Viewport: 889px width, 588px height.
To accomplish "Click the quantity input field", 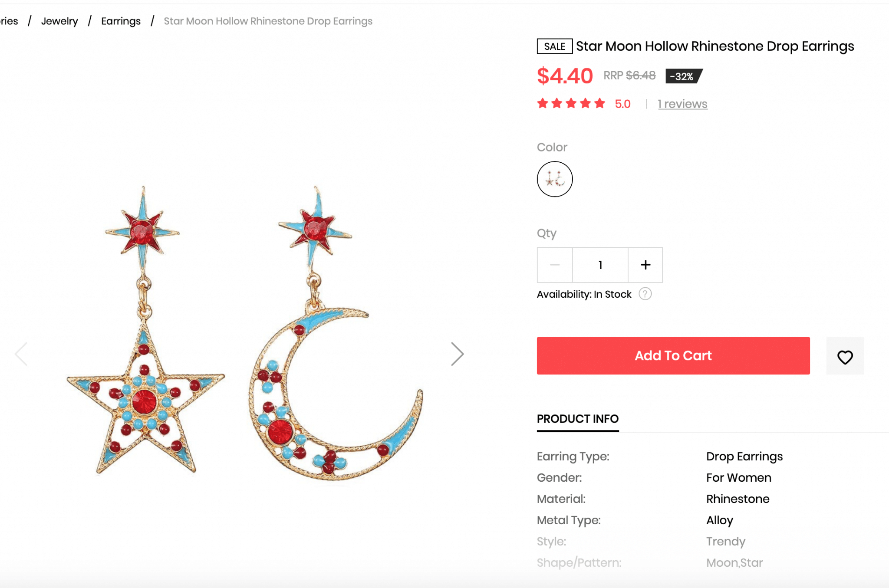I will click(600, 265).
